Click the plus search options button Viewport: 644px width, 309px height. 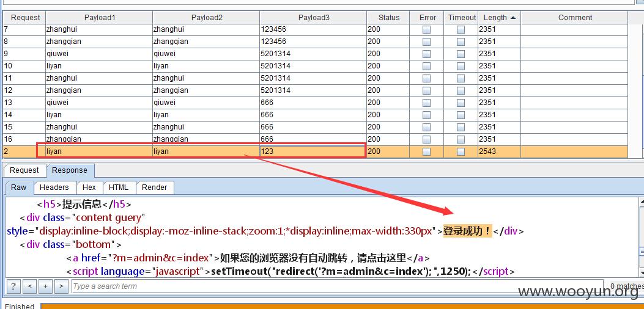point(46,286)
